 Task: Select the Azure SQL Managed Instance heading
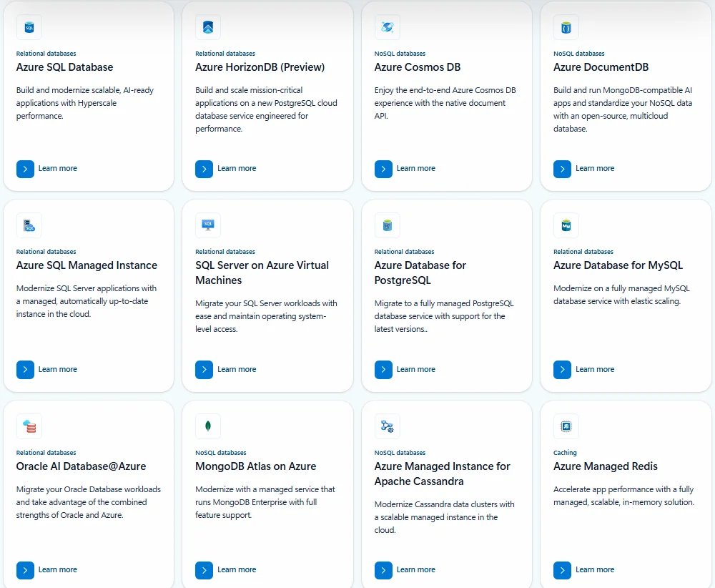click(x=87, y=265)
